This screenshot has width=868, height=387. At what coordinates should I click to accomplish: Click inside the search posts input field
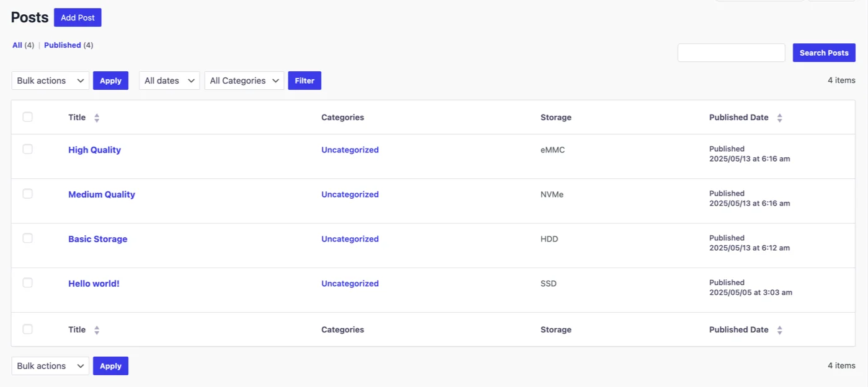point(731,53)
